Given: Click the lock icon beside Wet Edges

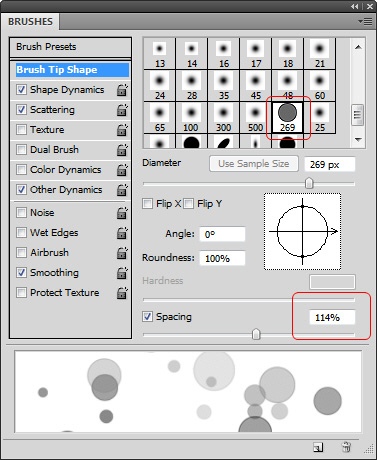Looking at the screenshot, I should click(122, 233).
